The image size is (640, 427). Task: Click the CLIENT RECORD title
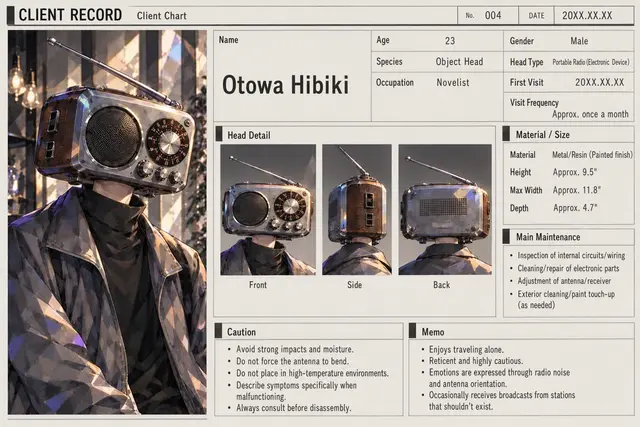pyautogui.click(x=70, y=15)
